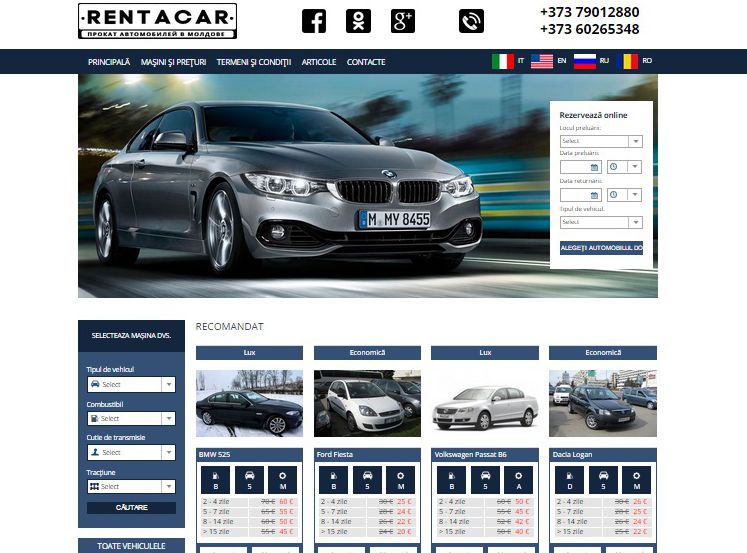Open the pickup time clock dropdown

(x=624, y=167)
